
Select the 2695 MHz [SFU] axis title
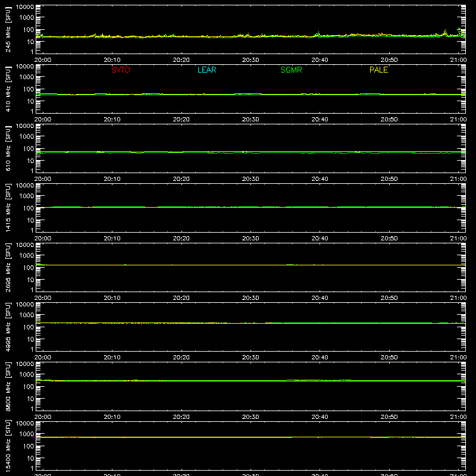(8, 267)
